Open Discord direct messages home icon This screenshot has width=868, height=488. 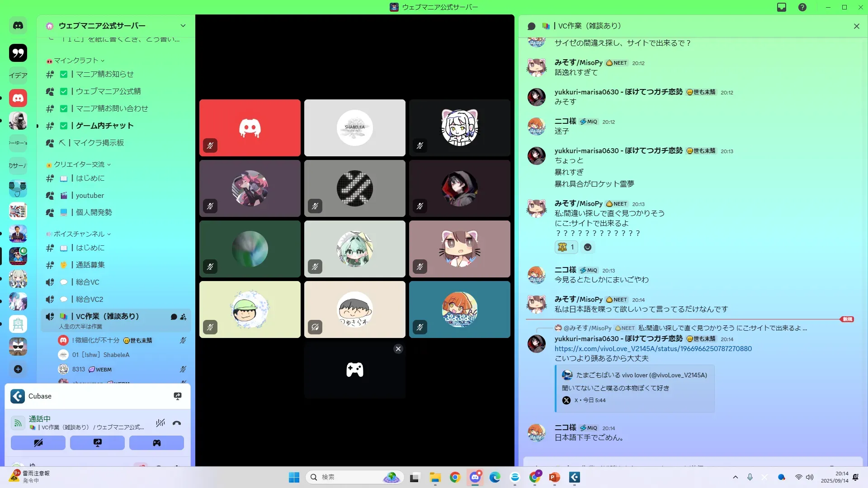point(18,26)
